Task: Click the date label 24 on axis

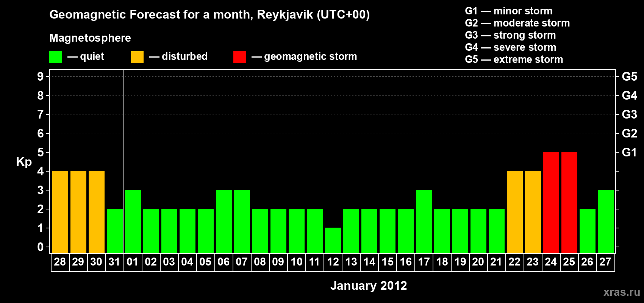Action: tap(551, 262)
